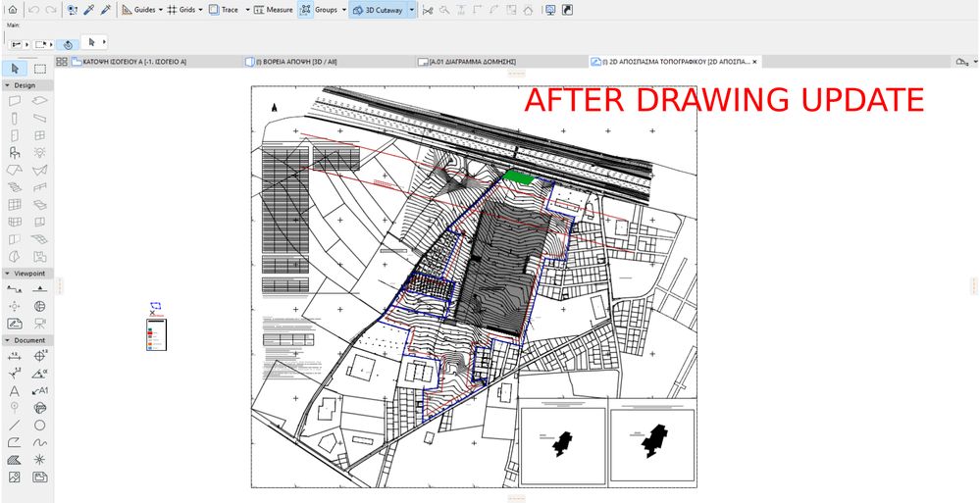Select the Camera tool

pyautogui.click(x=40, y=323)
